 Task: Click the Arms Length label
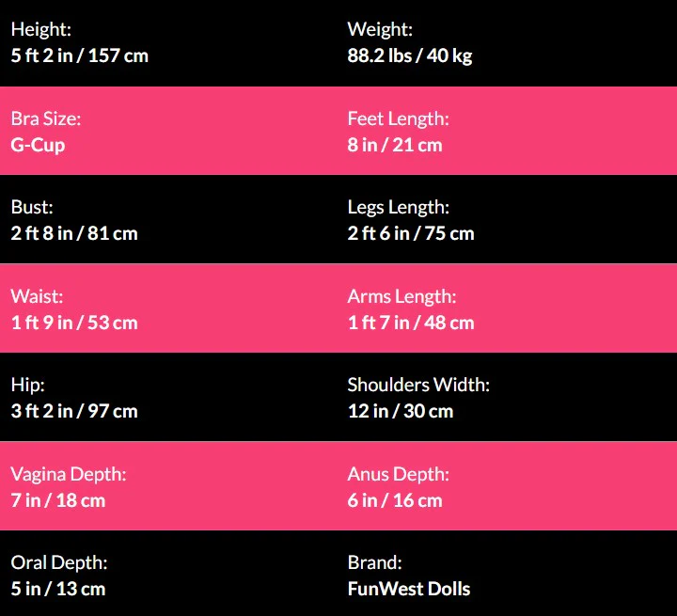[x=401, y=297]
